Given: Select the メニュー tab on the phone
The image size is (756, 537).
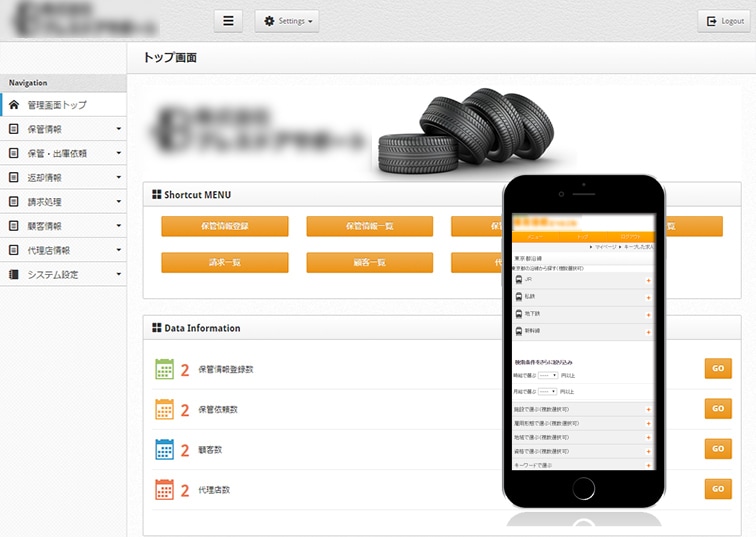Looking at the screenshot, I should coord(535,237).
